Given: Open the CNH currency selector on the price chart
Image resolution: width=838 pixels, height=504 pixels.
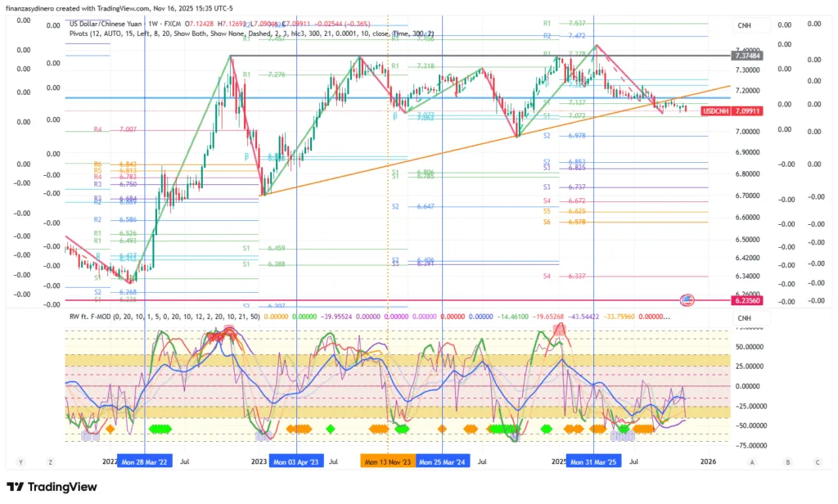Looking at the screenshot, I should (745, 26).
